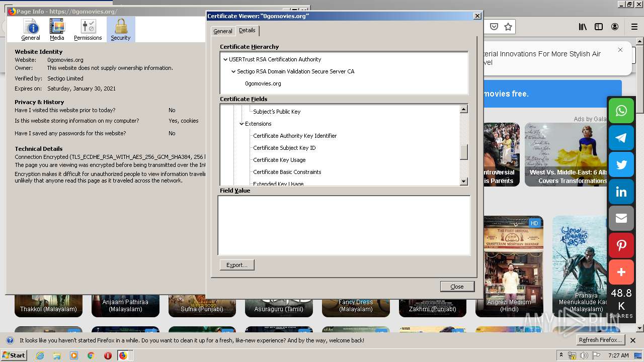Screen dimensions: 644x362
Task: Click network icon in system tray
Action: [572, 355]
